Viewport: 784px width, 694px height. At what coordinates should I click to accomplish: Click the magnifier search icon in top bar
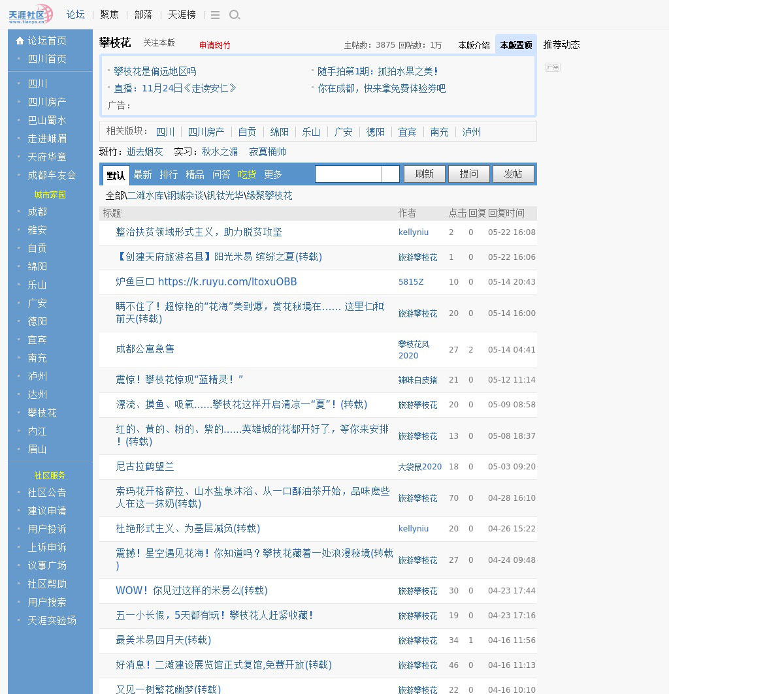click(235, 15)
